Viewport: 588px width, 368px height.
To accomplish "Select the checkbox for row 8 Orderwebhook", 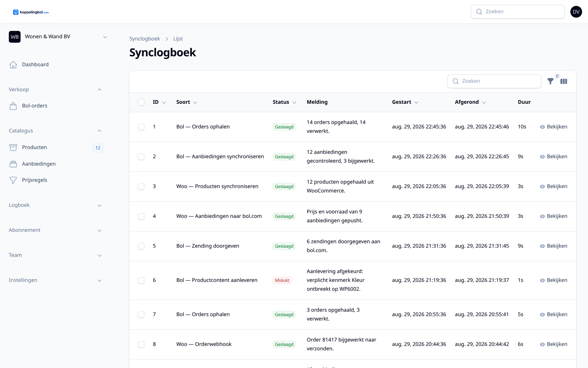I will point(141,344).
